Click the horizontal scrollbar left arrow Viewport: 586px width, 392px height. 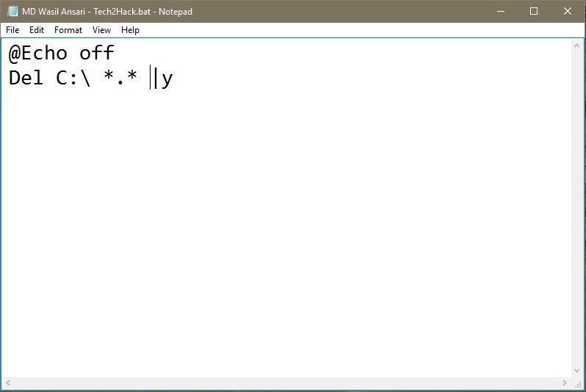click(8, 382)
